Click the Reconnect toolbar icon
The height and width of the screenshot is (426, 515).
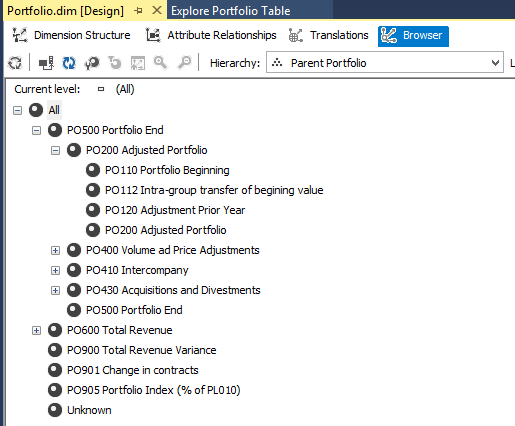click(x=46, y=63)
